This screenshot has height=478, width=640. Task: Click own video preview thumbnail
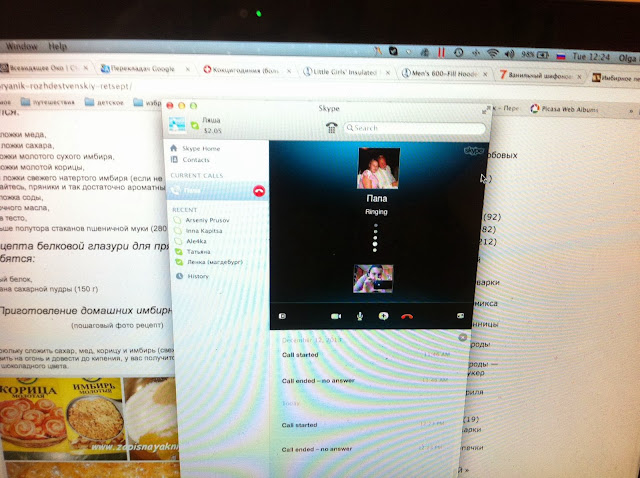pos(373,279)
